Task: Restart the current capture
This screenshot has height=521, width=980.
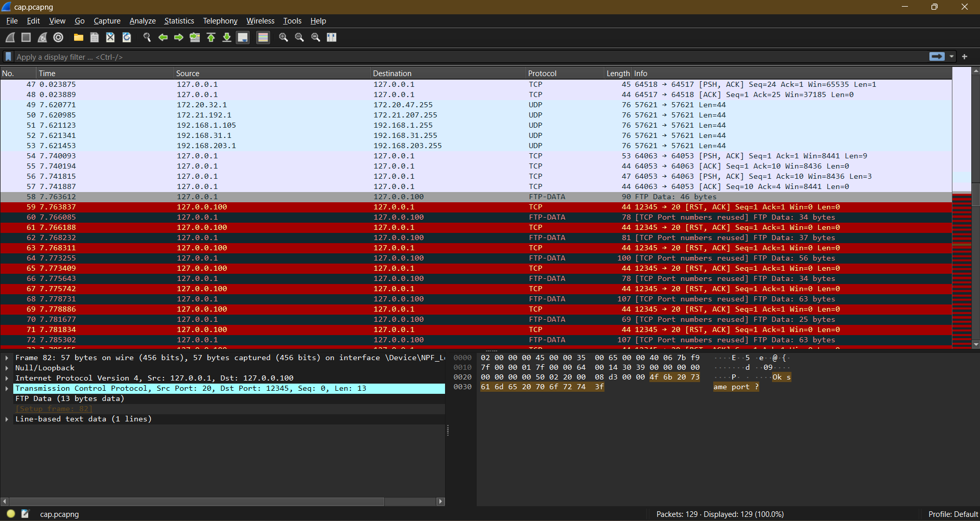Action: [42, 37]
